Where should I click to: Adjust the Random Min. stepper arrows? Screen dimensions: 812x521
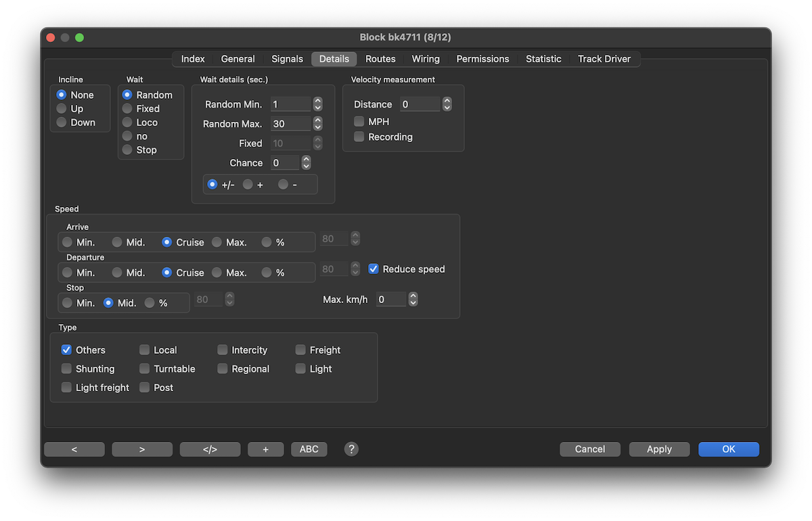point(318,104)
